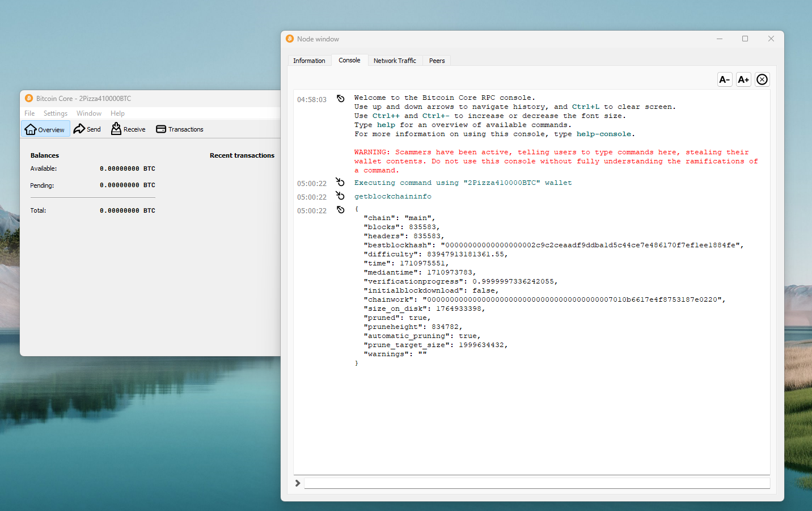Click the "verificationprogress" line
This screenshot has width=812, height=511.
(460, 281)
